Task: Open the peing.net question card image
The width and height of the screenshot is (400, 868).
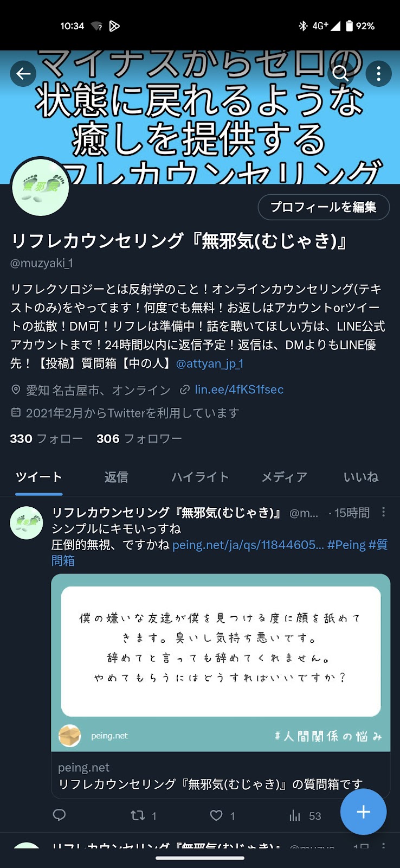Action: (221, 662)
